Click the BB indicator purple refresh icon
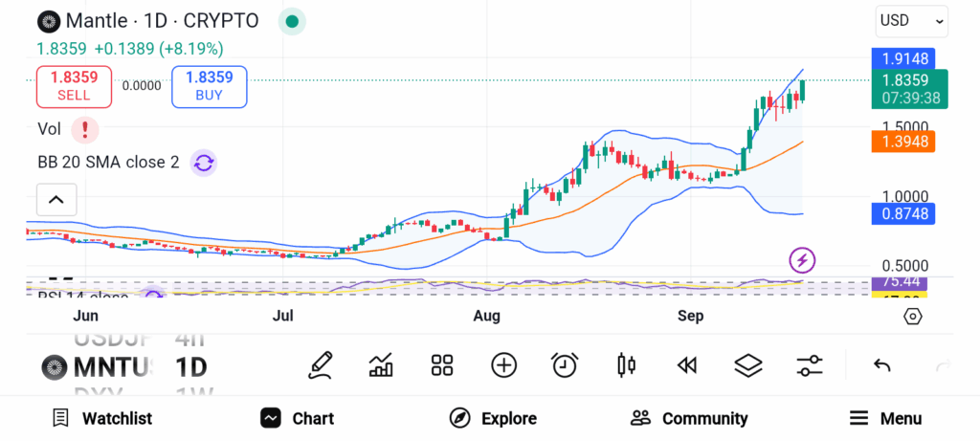Image resolution: width=980 pixels, height=441 pixels. click(x=203, y=163)
